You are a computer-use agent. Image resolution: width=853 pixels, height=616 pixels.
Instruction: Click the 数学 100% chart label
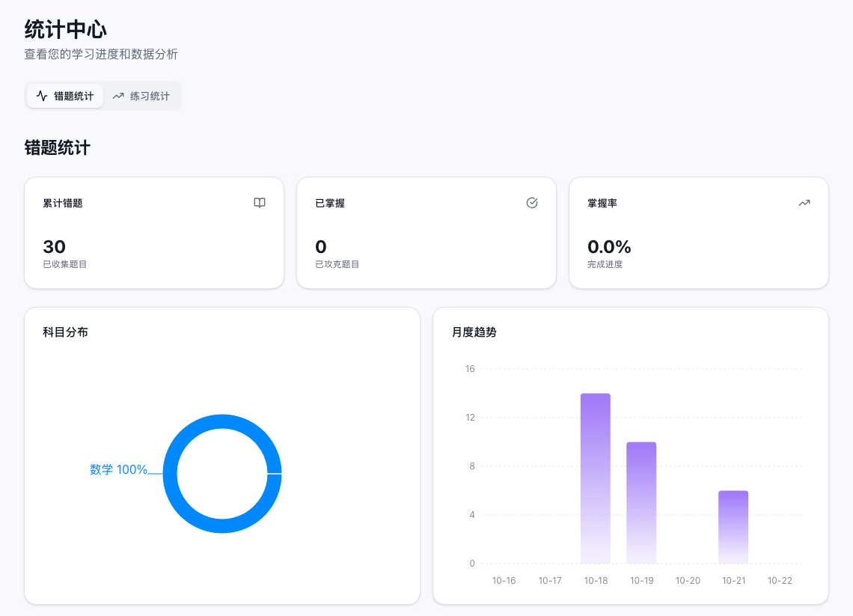click(118, 469)
